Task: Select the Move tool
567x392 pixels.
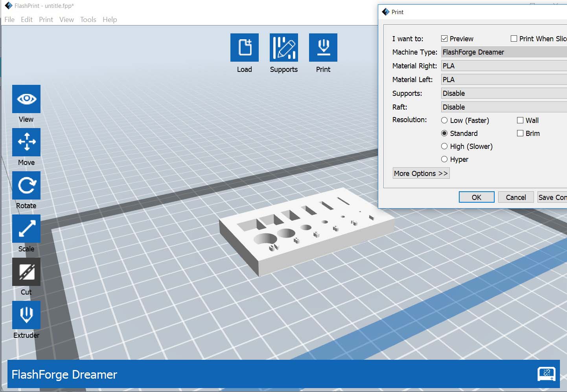Action: point(26,142)
